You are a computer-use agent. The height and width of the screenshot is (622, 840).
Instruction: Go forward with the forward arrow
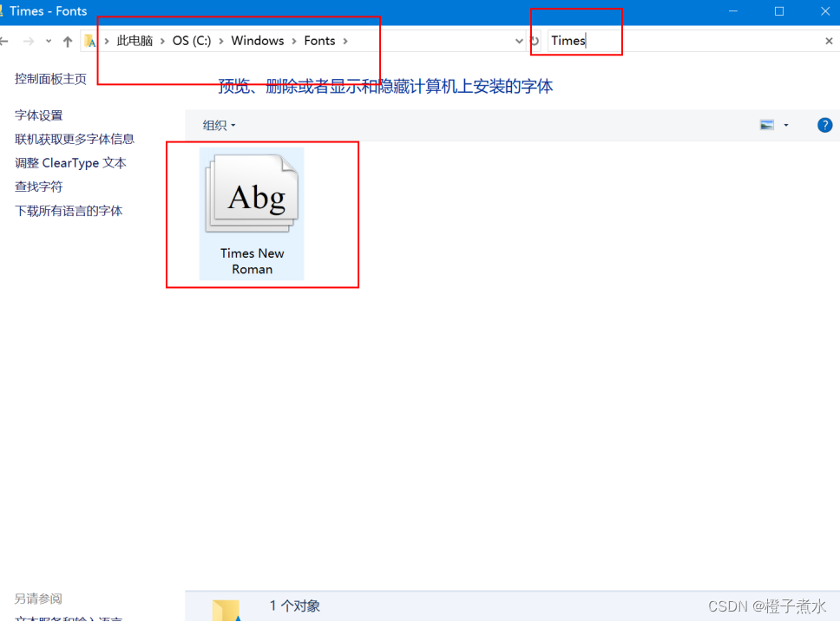pos(29,41)
